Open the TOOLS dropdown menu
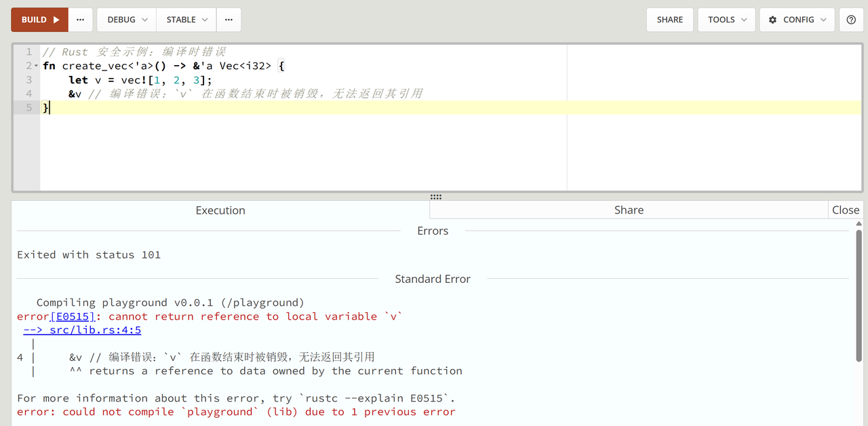868x426 pixels. point(727,20)
